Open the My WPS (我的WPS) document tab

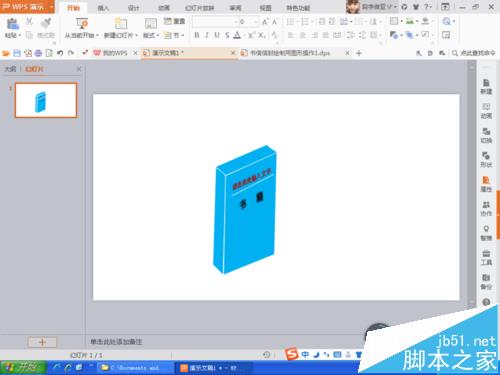click(x=114, y=53)
